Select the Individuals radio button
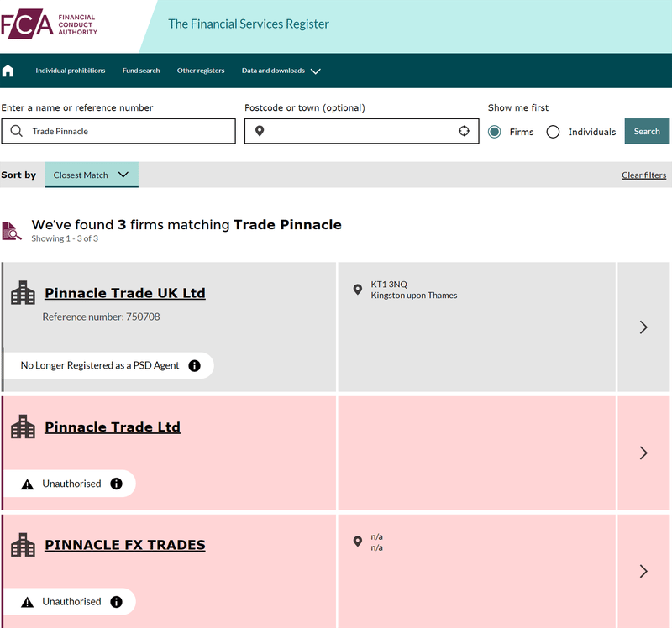The image size is (672, 628). coord(553,132)
